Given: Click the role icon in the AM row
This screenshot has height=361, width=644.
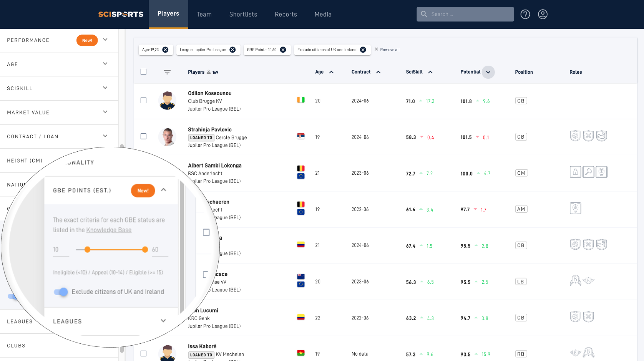Looking at the screenshot, I should [575, 208].
